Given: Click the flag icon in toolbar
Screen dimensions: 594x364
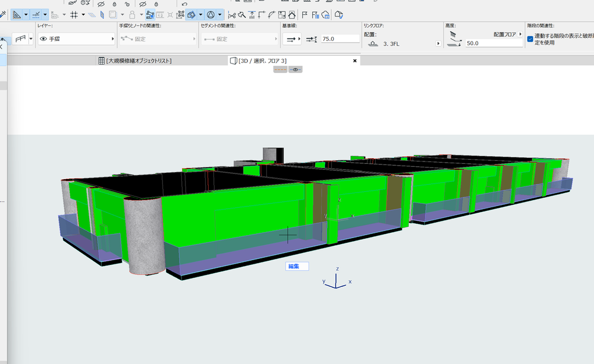Looking at the screenshot, I should point(304,14).
